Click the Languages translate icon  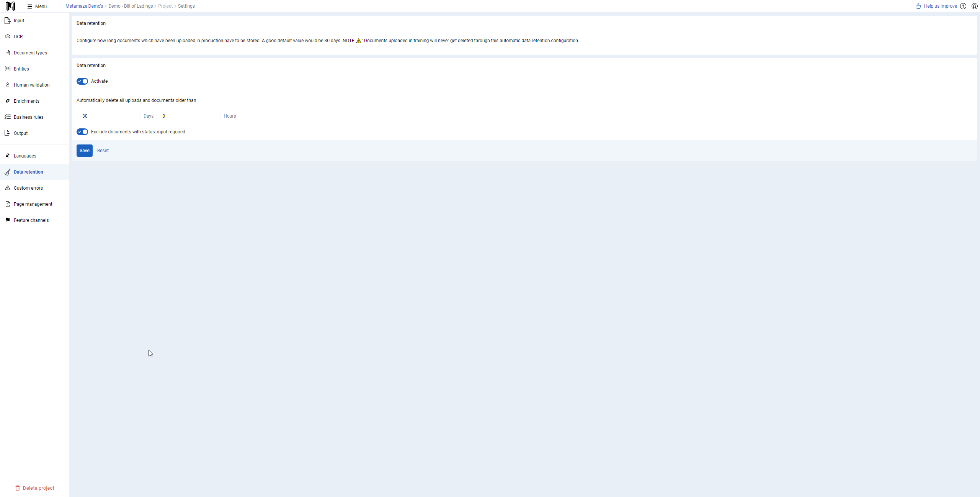click(x=8, y=156)
